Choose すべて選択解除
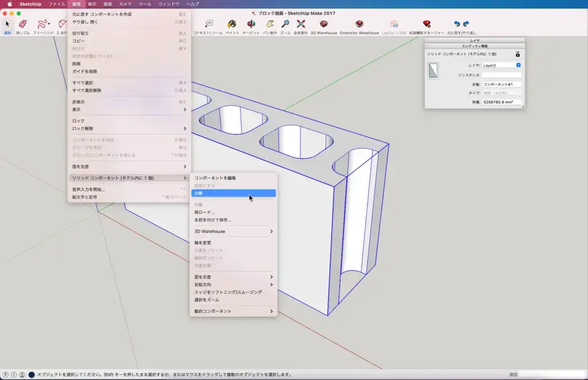 (129, 90)
